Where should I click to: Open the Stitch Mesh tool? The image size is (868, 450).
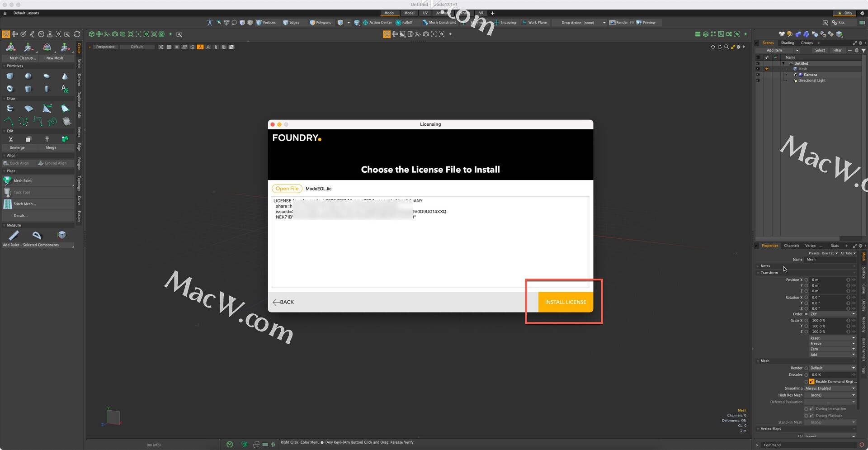click(38, 204)
